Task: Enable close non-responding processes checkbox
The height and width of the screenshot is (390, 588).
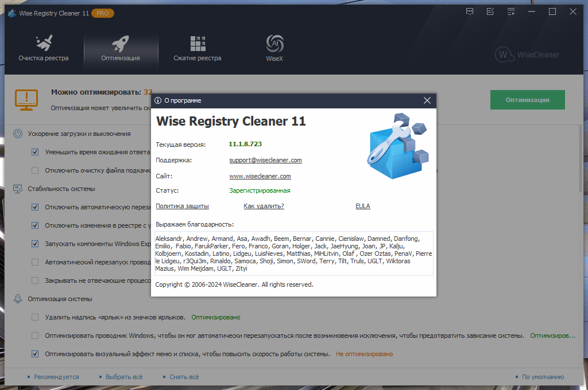Action: pos(35,280)
